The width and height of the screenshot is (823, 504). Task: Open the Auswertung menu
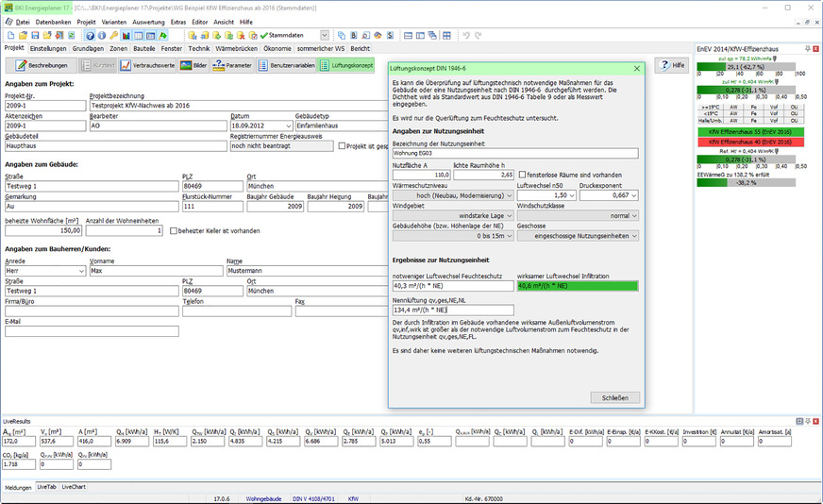tap(148, 21)
